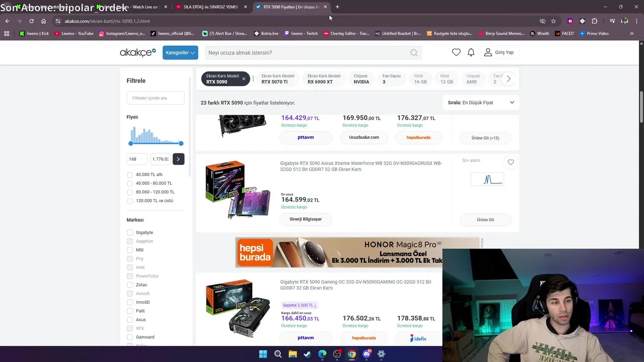Click the akakçe logo

[x=138, y=52]
